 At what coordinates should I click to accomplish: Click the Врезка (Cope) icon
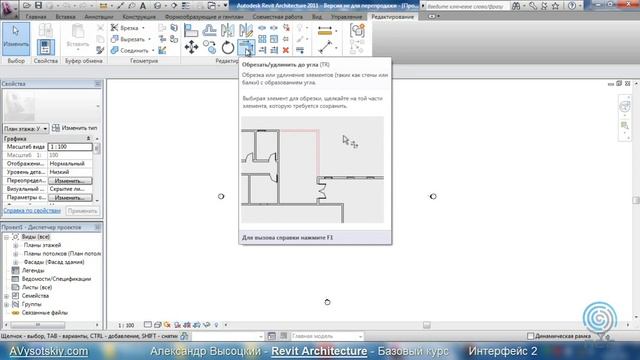coord(114,27)
